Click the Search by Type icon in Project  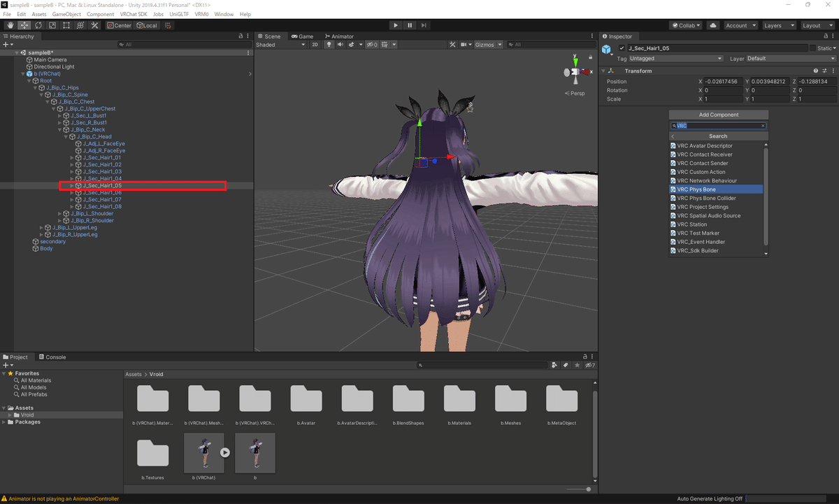click(554, 365)
